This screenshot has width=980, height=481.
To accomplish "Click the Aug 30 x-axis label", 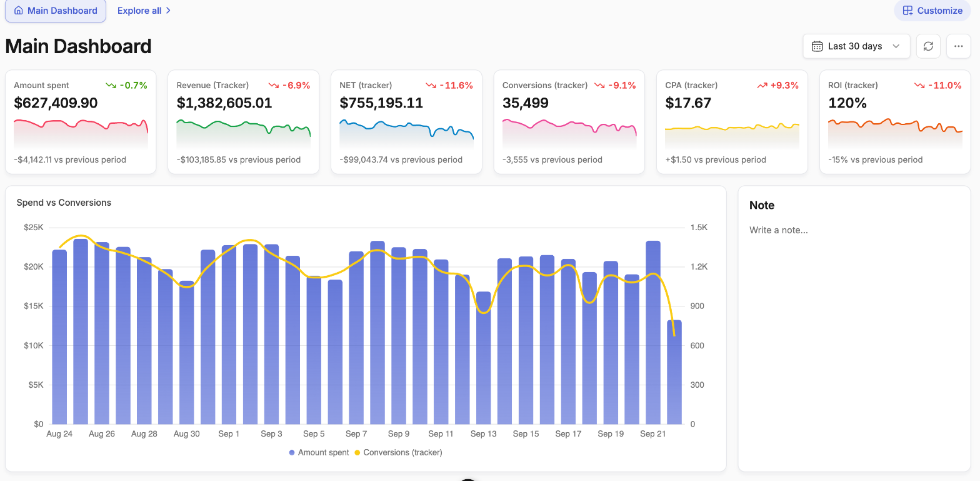I will pyautogui.click(x=186, y=434).
